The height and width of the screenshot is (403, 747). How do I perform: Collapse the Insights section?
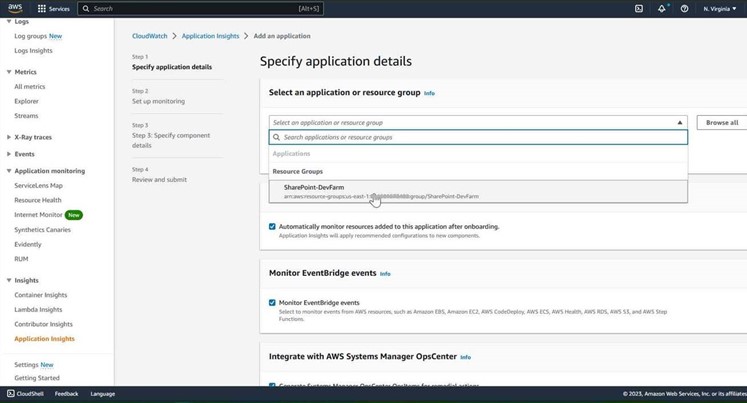9,280
